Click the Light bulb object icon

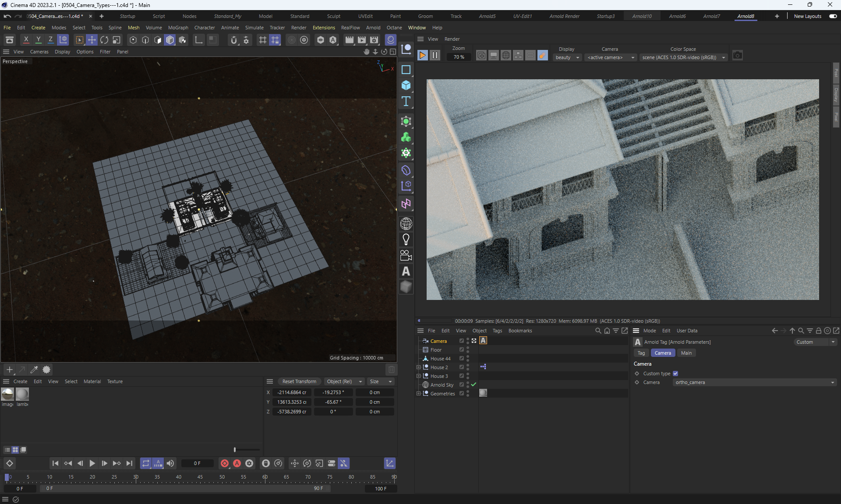coord(406,240)
